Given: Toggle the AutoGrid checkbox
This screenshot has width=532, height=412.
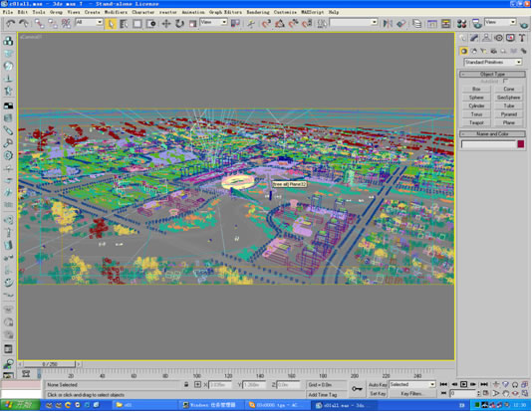Looking at the screenshot, I should tap(505, 81).
